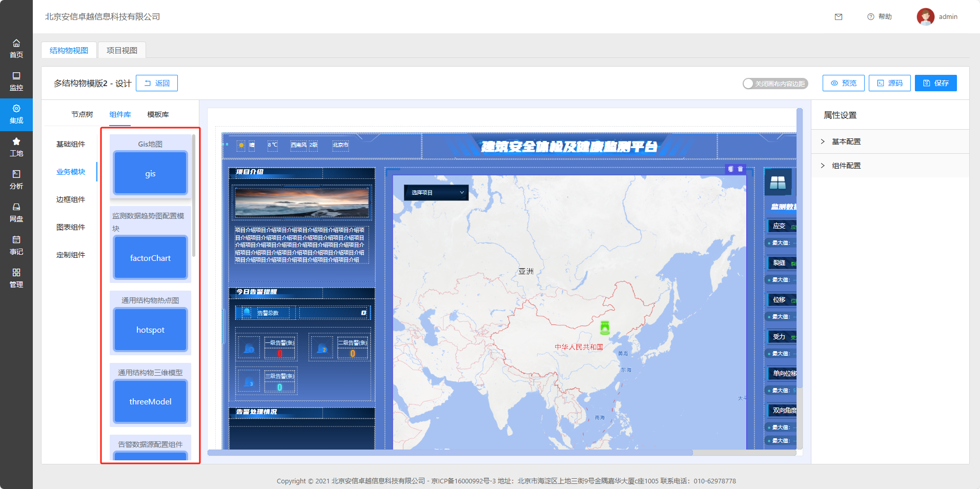This screenshot has width=980, height=489.
Task: Click the mail envelope icon in header
Action: [839, 17]
